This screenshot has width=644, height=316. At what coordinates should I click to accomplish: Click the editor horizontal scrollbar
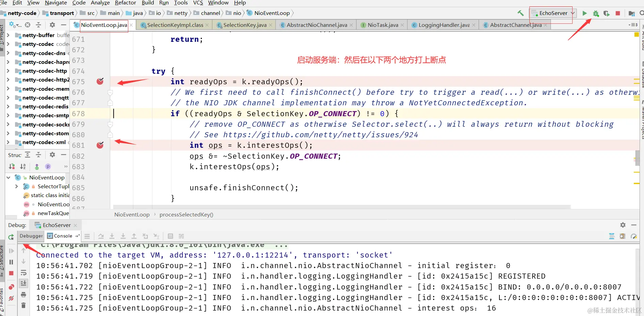pos(342,207)
